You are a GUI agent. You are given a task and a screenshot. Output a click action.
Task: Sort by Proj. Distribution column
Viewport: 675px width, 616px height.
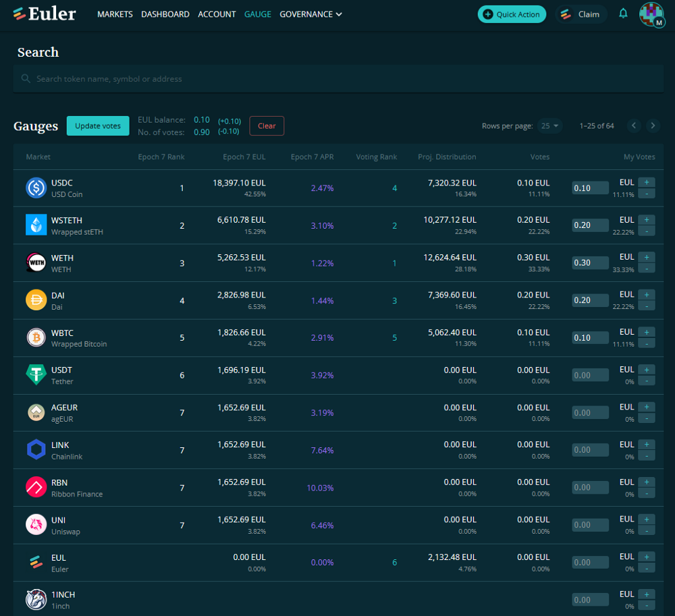(x=447, y=157)
